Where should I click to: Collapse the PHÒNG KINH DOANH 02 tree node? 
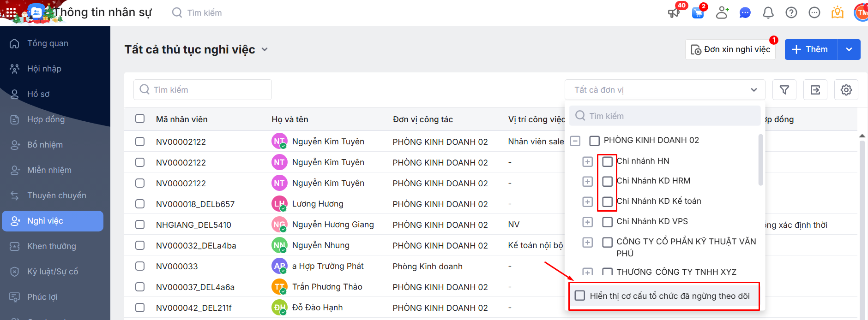click(x=575, y=141)
